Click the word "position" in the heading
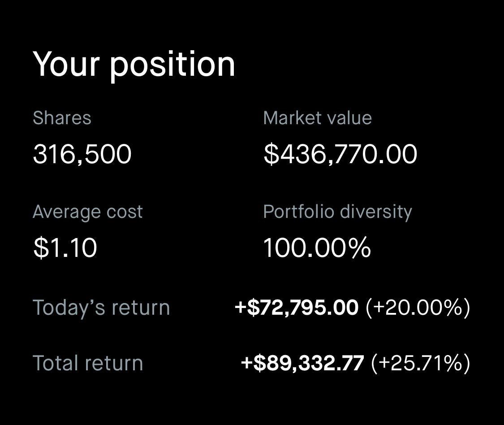 [x=172, y=65]
